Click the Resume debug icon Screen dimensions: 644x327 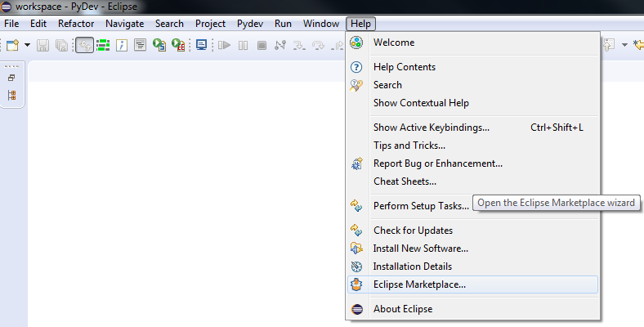tap(224, 45)
